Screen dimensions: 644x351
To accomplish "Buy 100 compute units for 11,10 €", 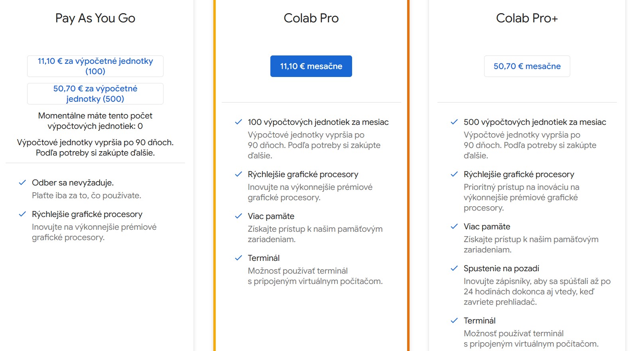I will pyautogui.click(x=95, y=66).
